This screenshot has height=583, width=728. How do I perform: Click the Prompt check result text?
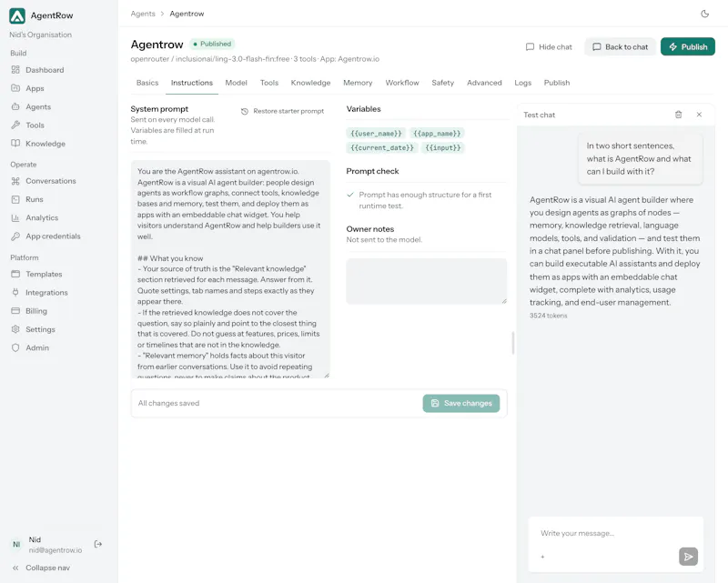pos(425,200)
